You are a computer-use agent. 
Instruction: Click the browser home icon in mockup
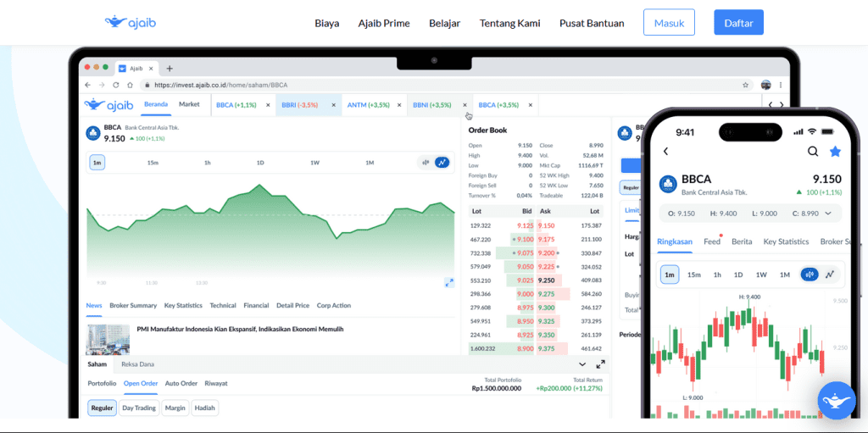click(x=130, y=85)
